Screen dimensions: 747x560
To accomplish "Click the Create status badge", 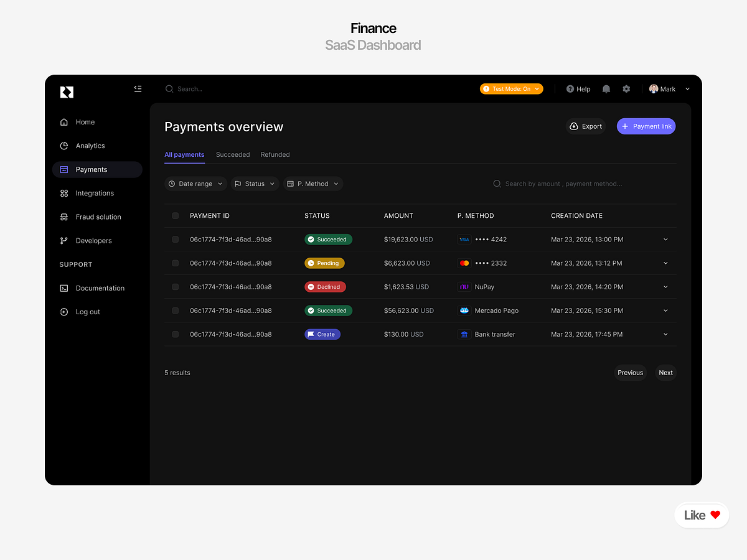I will tap(322, 334).
